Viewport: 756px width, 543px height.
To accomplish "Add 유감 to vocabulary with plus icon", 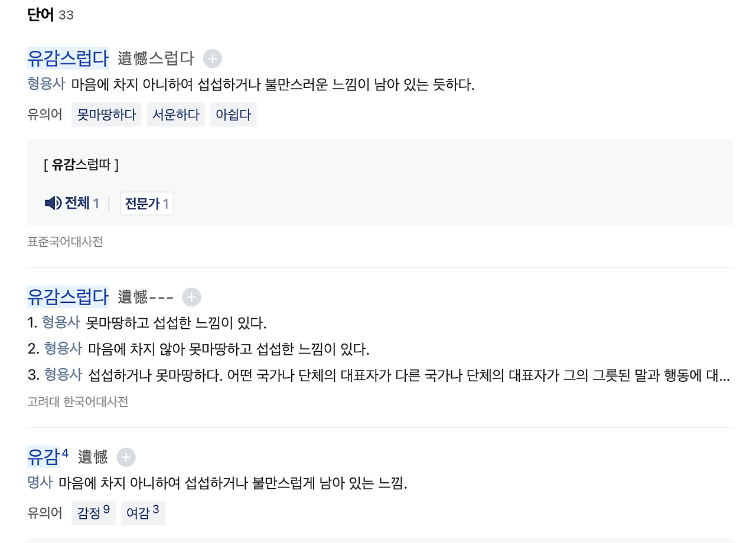I will [x=126, y=457].
